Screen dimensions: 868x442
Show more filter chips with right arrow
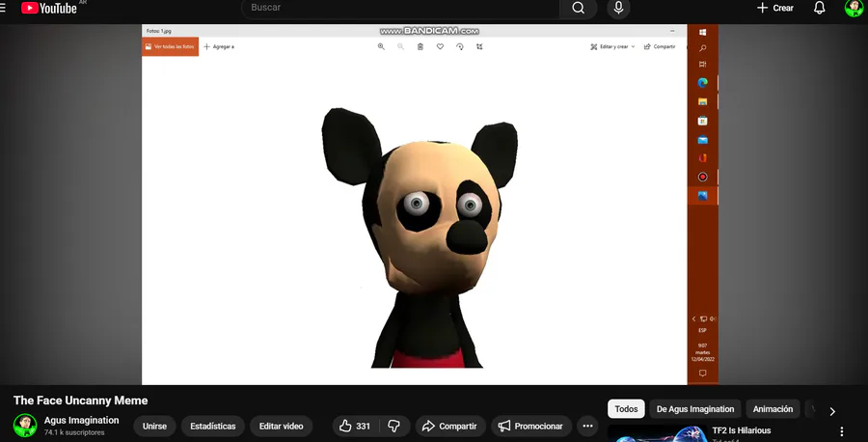pyautogui.click(x=832, y=410)
